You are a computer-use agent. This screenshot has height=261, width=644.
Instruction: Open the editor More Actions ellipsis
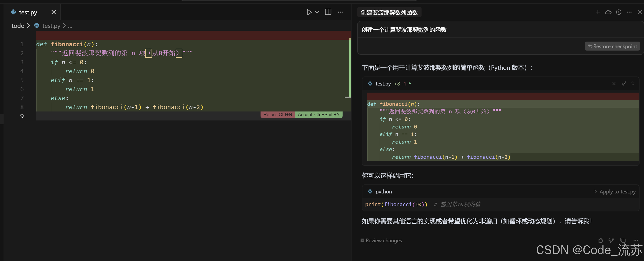(340, 12)
